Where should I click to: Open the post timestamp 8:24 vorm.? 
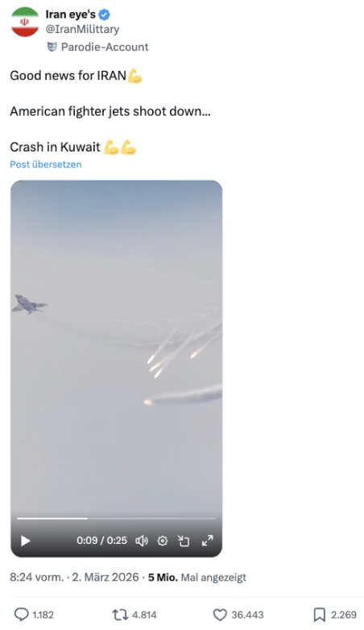[37, 578]
